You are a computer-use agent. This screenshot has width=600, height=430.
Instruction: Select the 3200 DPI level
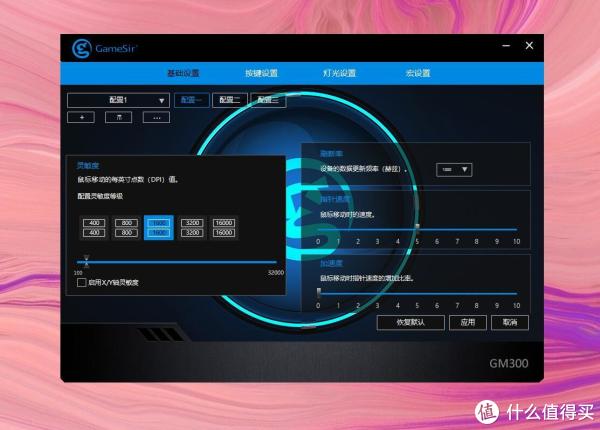[x=192, y=228]
